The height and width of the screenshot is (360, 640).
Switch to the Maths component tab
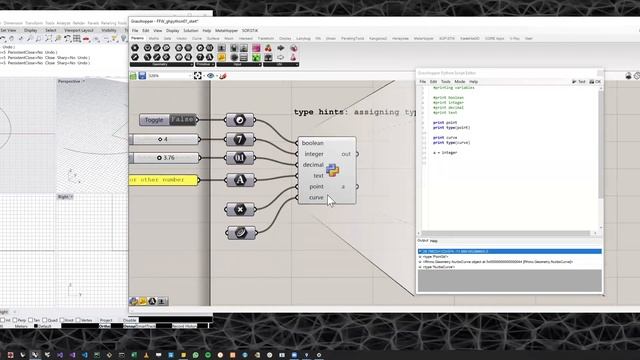point(154,38)
